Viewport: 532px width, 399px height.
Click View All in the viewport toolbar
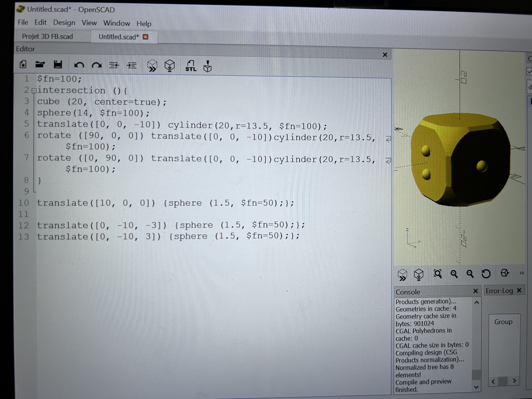coord(438,274)
